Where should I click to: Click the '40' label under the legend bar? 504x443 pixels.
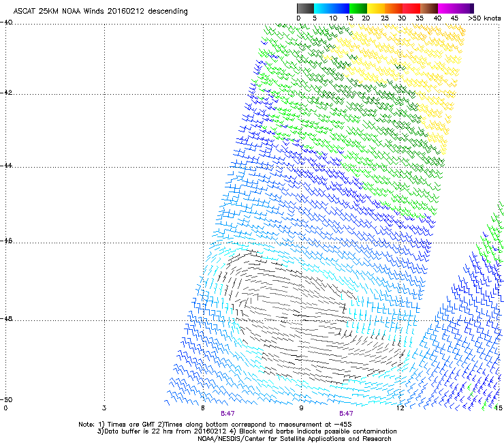[x=437, y=18]
